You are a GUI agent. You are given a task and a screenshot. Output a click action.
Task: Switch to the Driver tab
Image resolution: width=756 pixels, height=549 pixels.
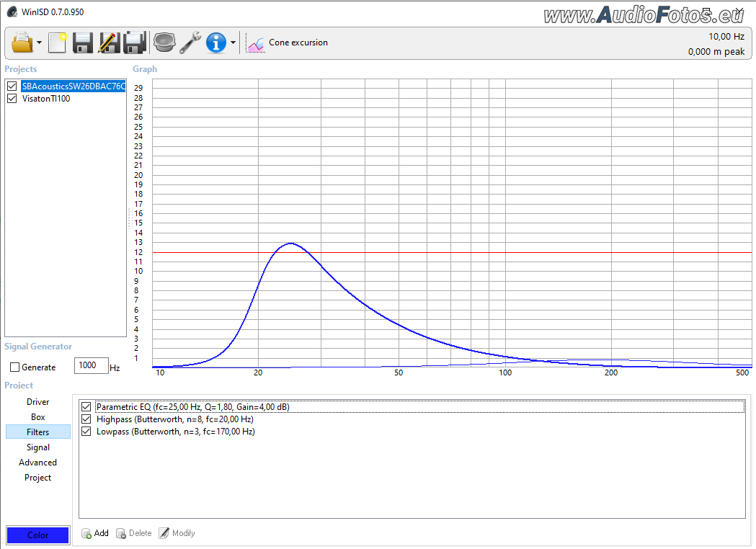tap(37, 402)
